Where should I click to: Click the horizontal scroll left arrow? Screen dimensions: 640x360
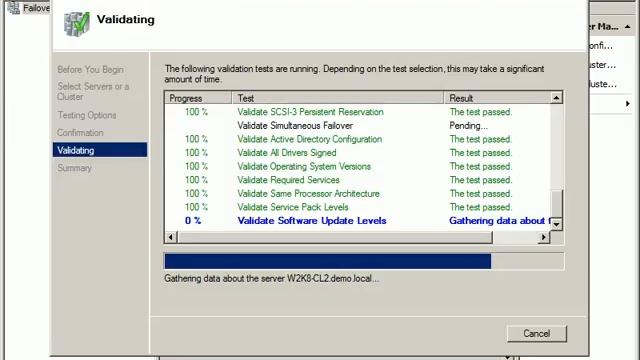tap(171, 237)
